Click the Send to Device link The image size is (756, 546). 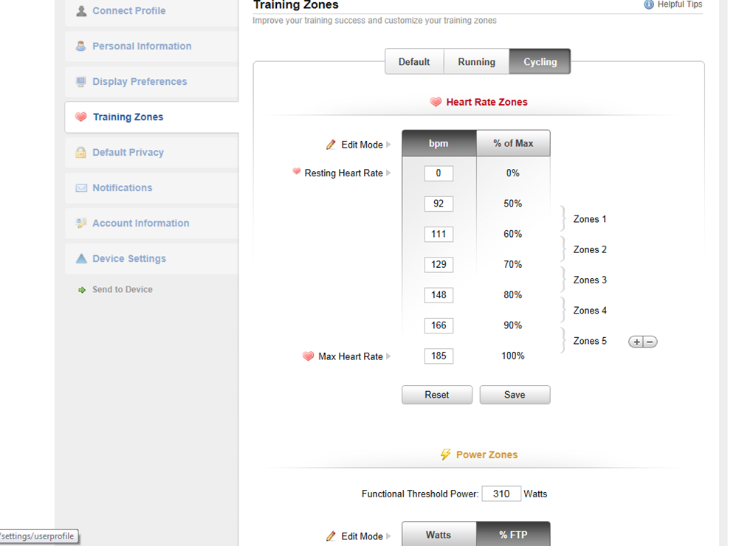(x=123, y=290)
